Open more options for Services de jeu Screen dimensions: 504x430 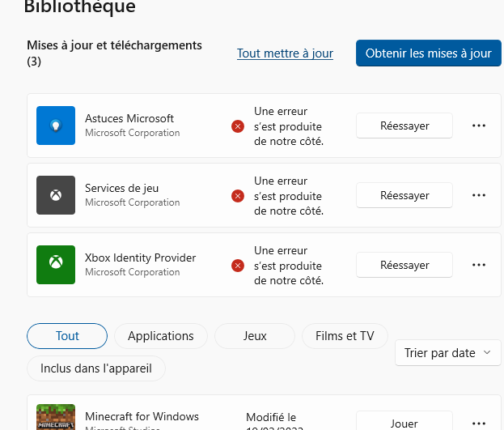click(x=479, y=195)
